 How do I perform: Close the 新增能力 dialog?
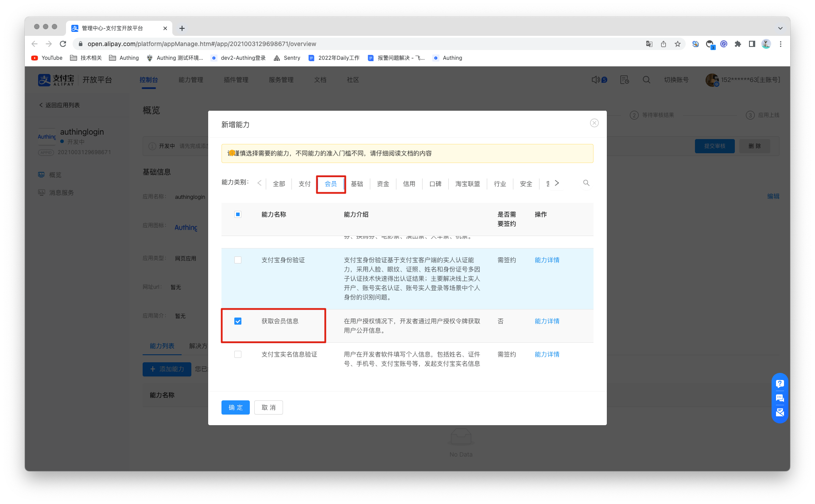click(594, 123)
